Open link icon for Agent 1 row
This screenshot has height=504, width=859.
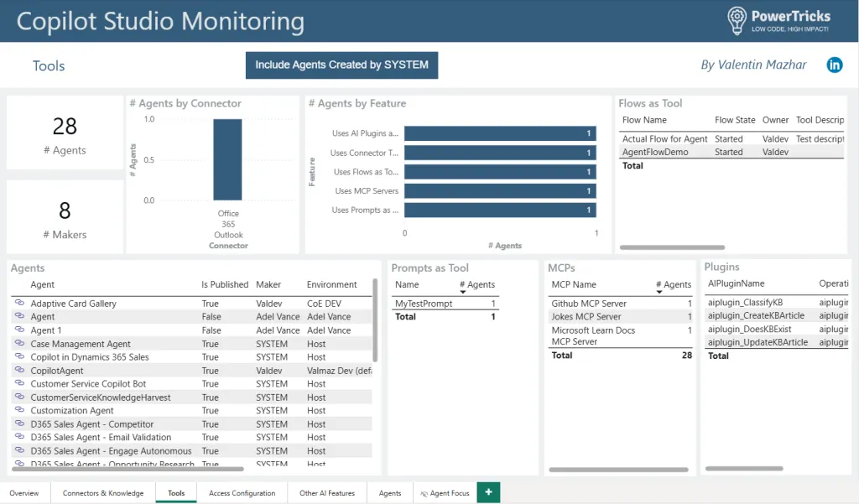[x=20, y=330]
